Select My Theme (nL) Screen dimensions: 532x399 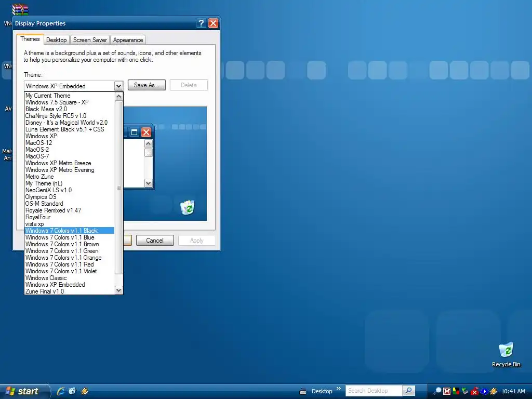pos(70,183)
